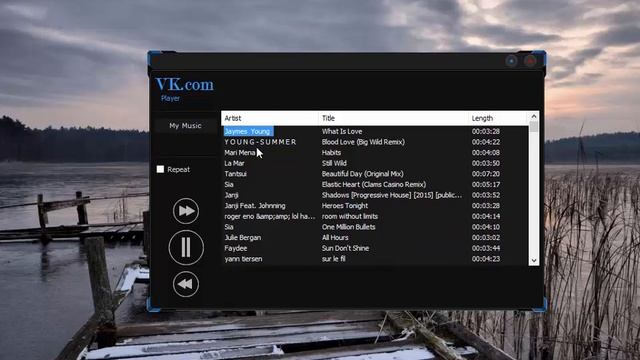
Task: Pause playback with the pause button
Action: 186,247
